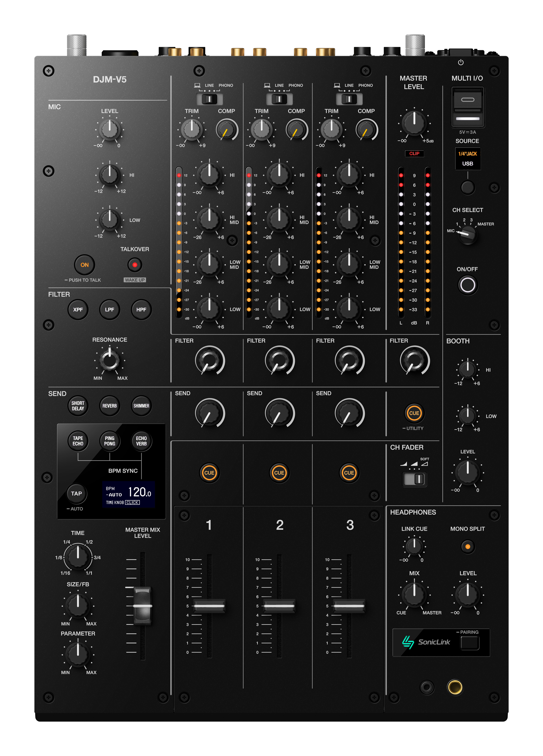The image size is (543, 756).
Task: Click the MIC HI EQ knob
Action: [109, 175]
